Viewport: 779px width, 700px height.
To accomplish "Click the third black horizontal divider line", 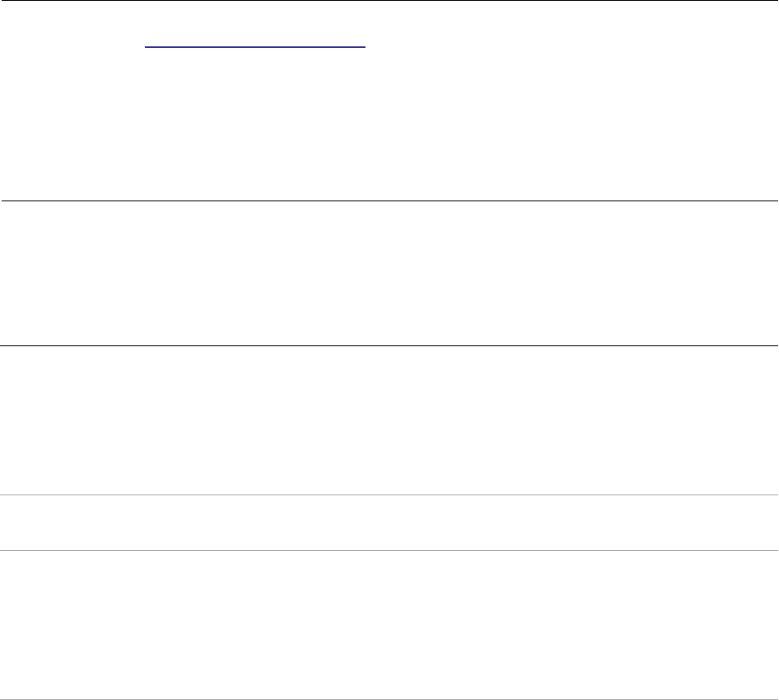I will pyautogui.click(x=389, y=345).
